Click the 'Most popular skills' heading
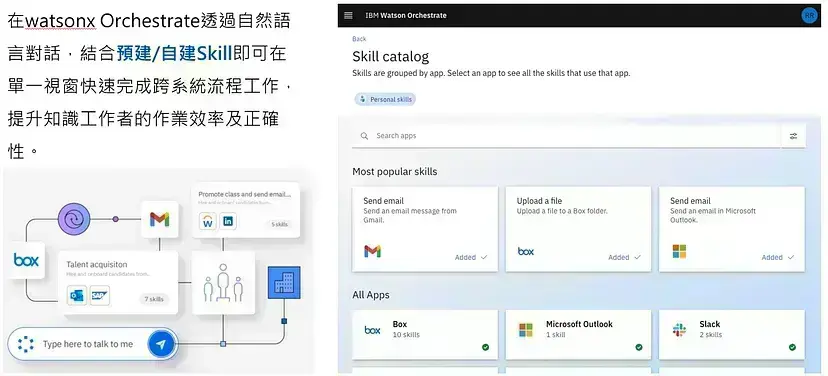The image size is (828, 376). tap(395, 172)
